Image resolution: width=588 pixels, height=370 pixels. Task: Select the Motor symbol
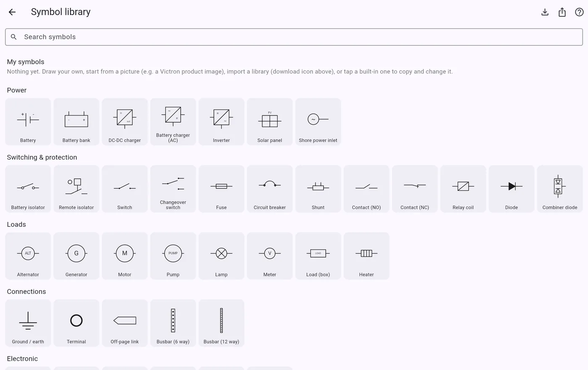point(125,256)
